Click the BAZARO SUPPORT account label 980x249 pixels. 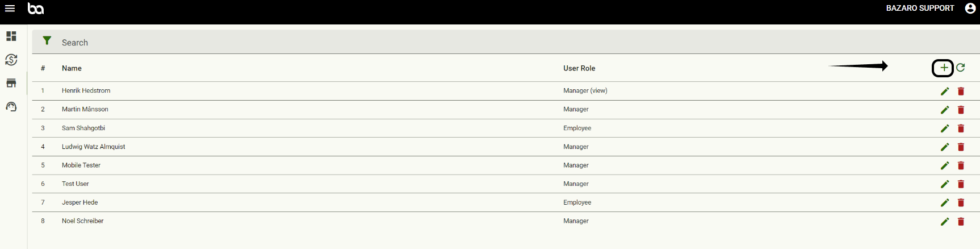(920, 9)
